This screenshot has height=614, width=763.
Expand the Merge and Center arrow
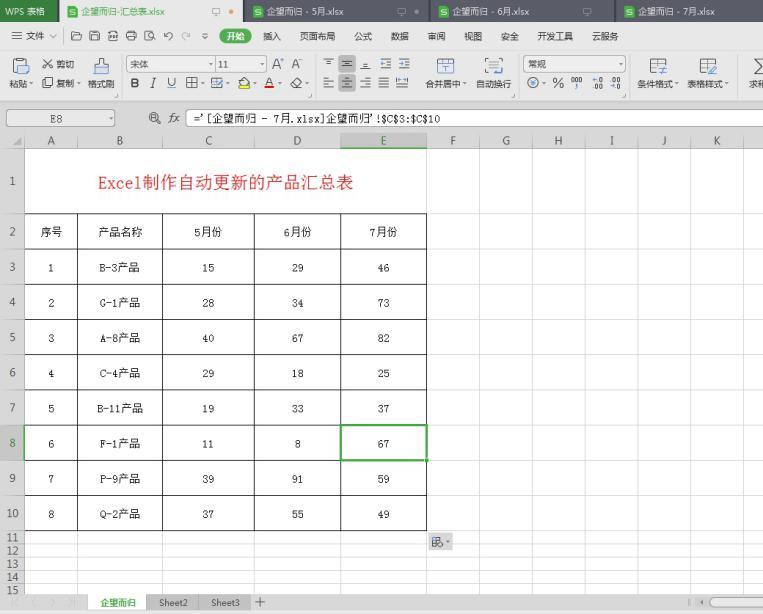pyautogui.click(x=465, y=84)
